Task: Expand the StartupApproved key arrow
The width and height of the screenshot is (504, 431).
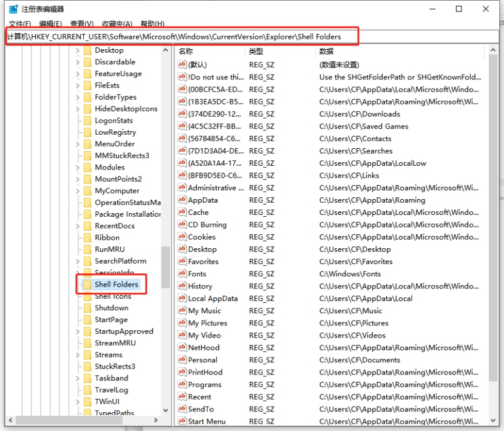Action: [78, 331]
